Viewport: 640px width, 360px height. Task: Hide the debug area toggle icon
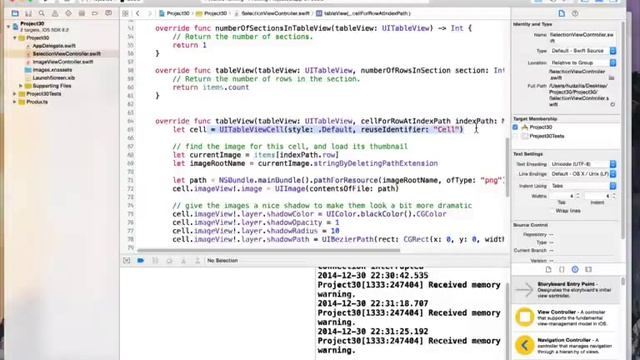point(127,260)
